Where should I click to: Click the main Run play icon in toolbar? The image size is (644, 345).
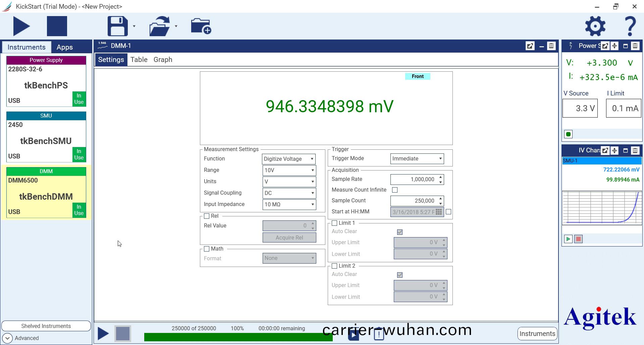point(21,26)
